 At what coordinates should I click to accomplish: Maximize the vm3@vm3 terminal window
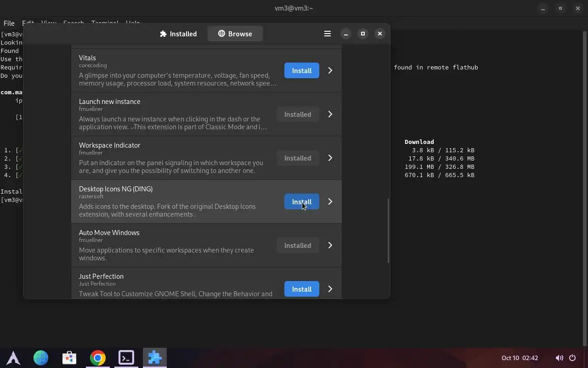[560, 8]
